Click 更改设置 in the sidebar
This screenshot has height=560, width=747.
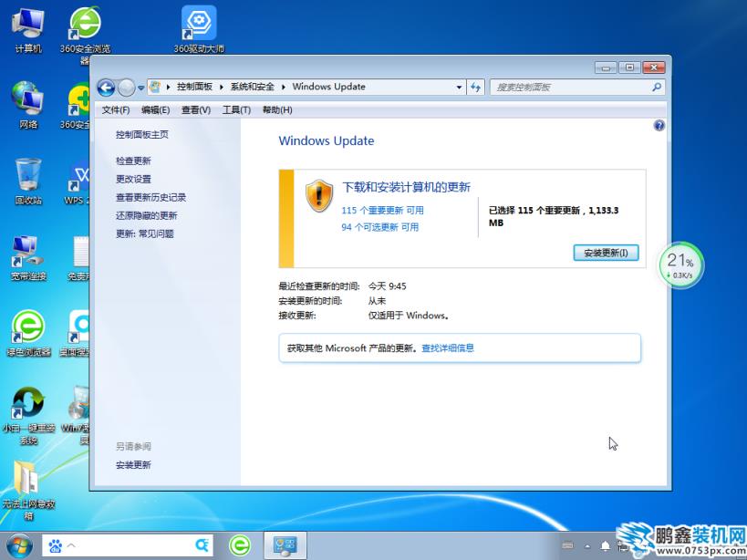(x=133, y=179)
